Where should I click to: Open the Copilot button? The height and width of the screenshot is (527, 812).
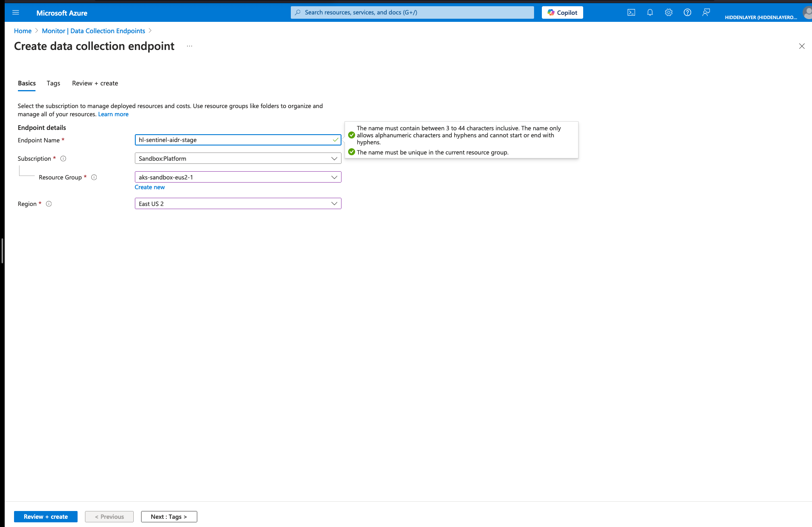click(x=562, y=12)
